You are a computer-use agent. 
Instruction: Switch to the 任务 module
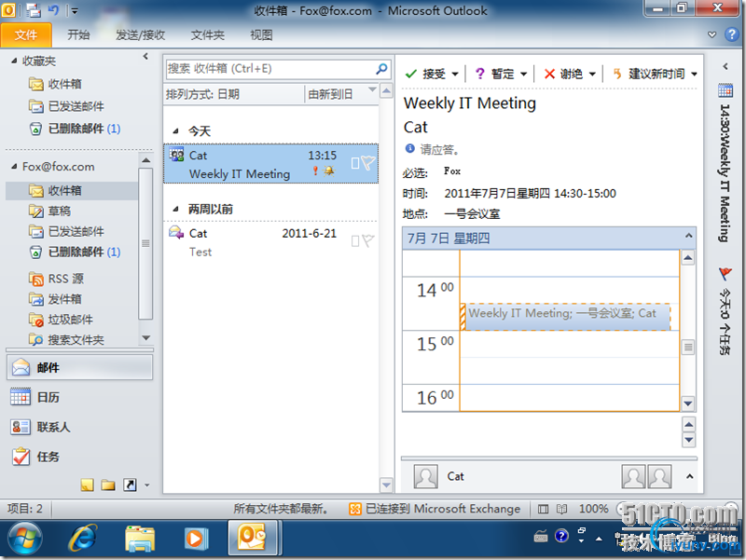click(79, 457)
